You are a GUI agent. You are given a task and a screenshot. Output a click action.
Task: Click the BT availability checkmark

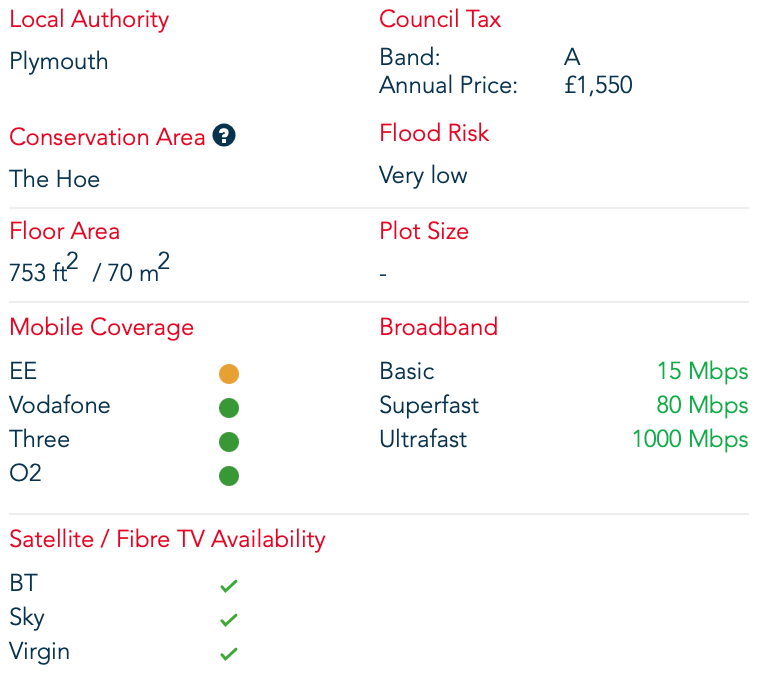229,586
